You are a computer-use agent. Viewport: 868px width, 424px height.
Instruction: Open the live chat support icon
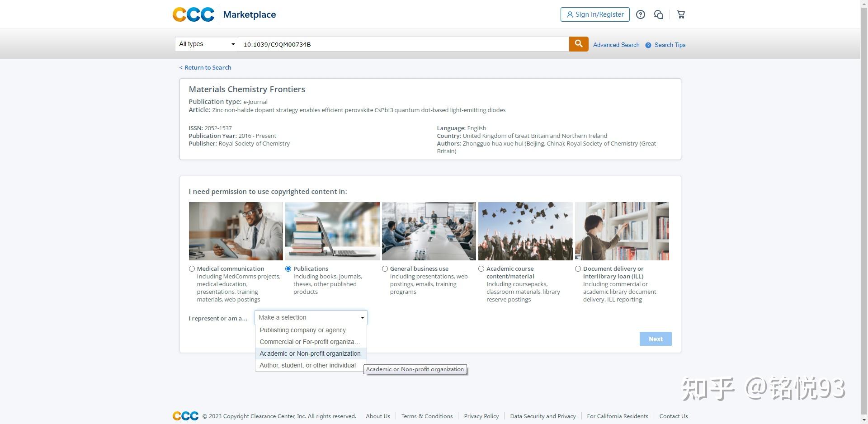[x=659, y=14]
